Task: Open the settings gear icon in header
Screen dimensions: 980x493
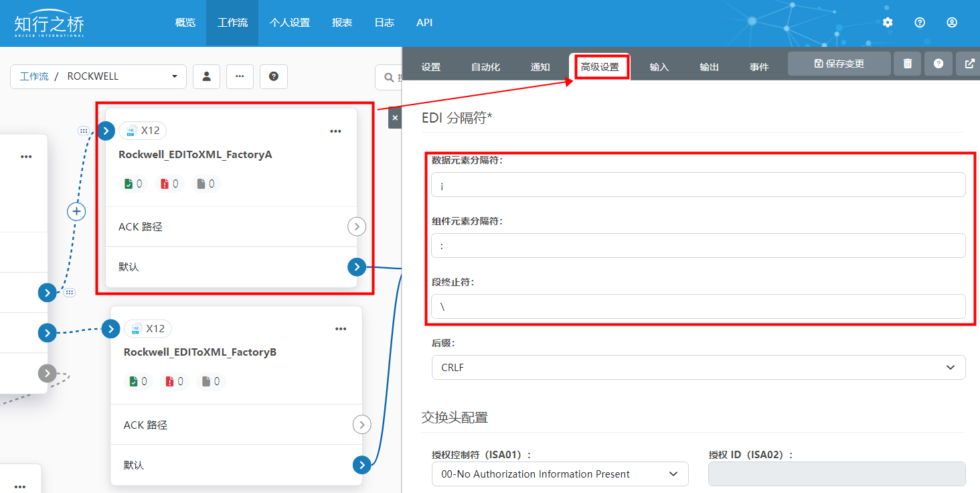Action: [888, 23]
